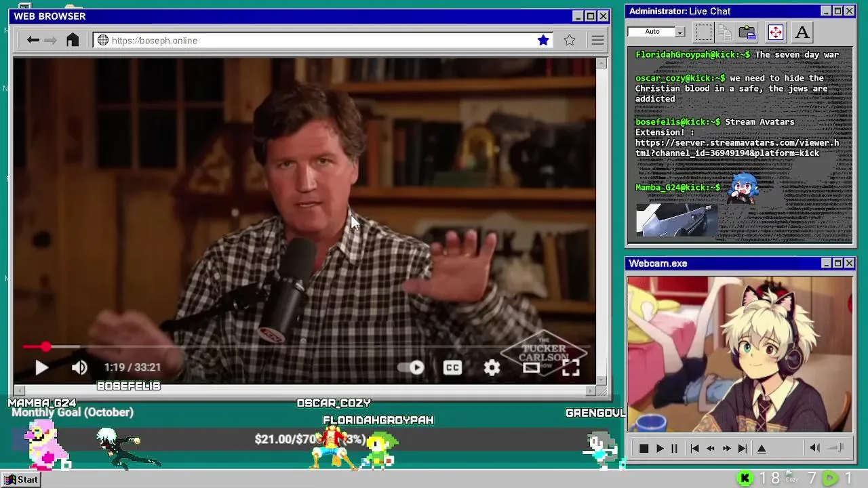This screenshot has height=488, width=868.
Task: Go forward with the browser forward arrow
Action: coord(51,41)
